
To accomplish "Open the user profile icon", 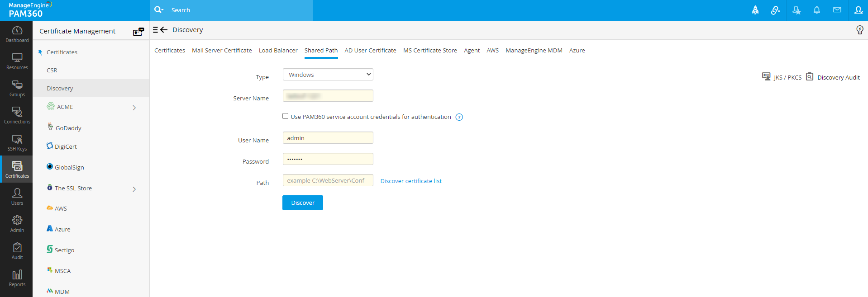I will 858,10.
